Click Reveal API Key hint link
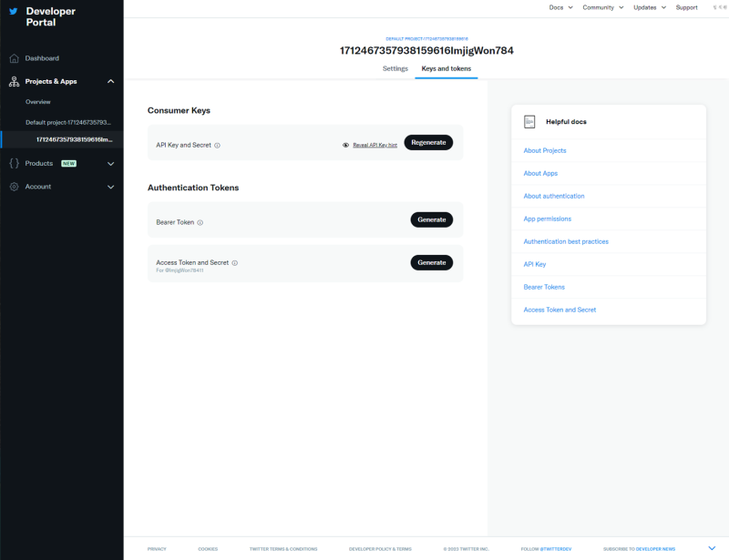 click(x=375, y=145)
